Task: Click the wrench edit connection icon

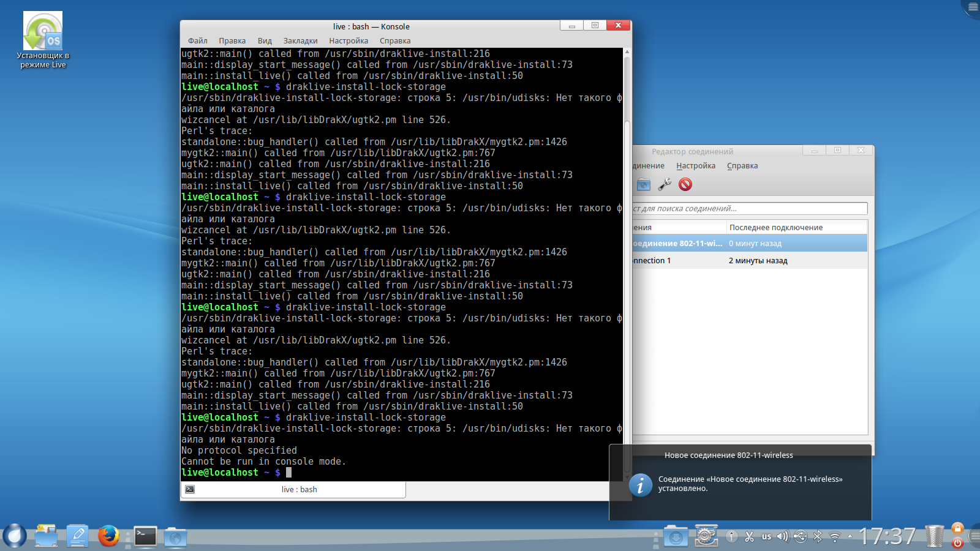Action: [665, 184]
